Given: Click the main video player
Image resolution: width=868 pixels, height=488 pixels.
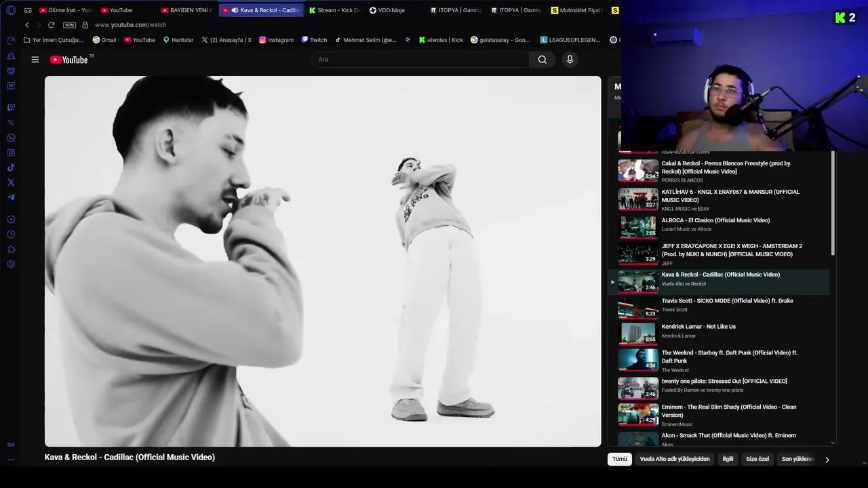Looking at the screenshot, I should (323, 261).
